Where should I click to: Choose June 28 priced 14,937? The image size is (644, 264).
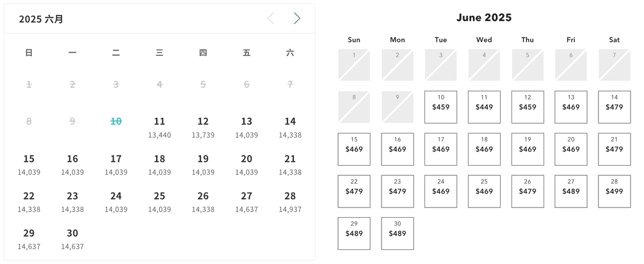(x=290, y=202)
